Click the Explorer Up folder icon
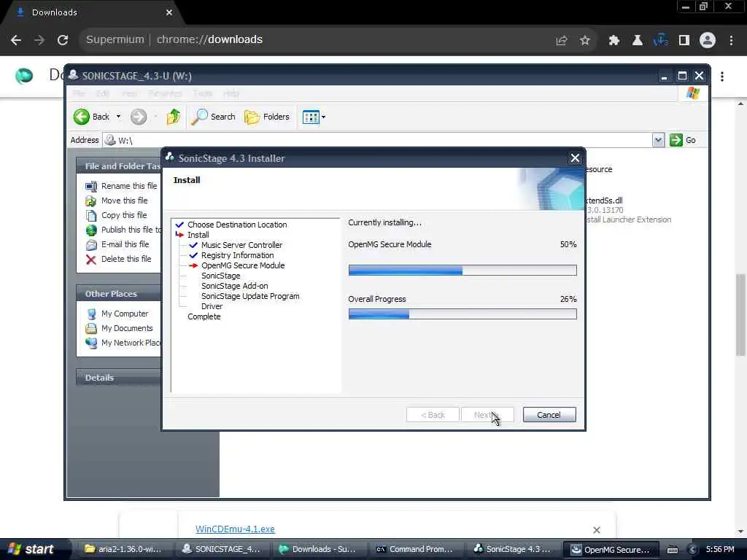 pyautogui.click(x=174, y=117)
